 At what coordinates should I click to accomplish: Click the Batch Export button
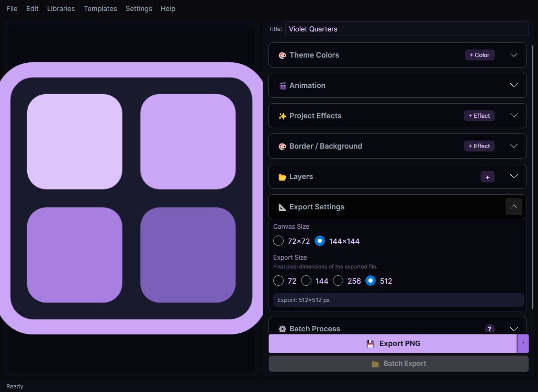pyautogui.click(x=398, y=364)
